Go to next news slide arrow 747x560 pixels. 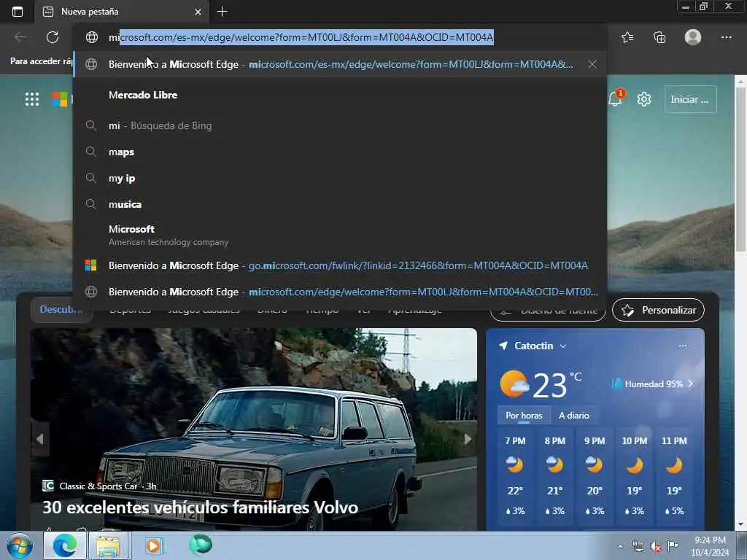tap(468, 439)
